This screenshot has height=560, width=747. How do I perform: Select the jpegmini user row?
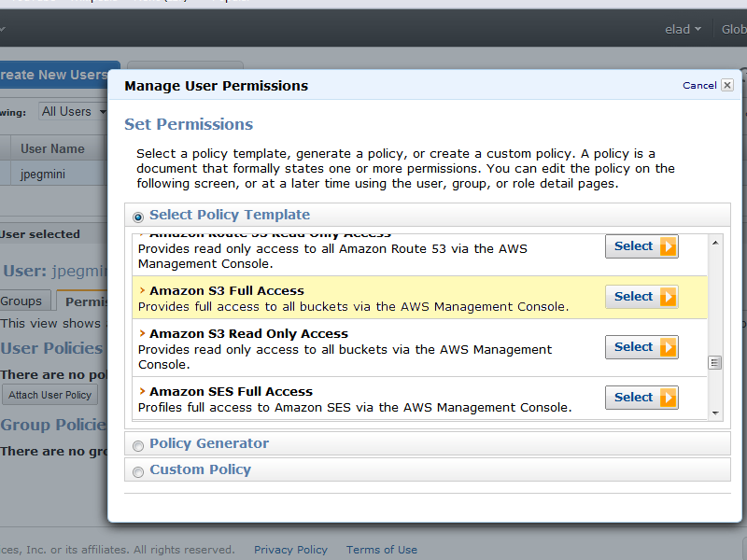(52, 174)
